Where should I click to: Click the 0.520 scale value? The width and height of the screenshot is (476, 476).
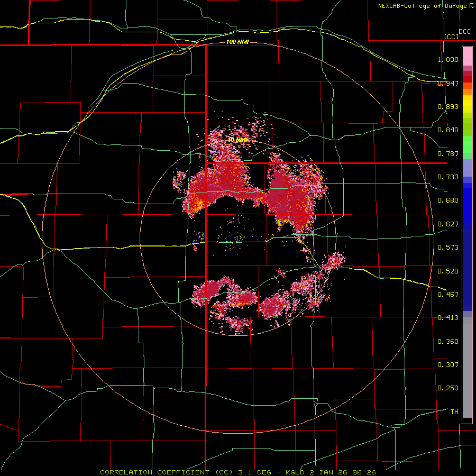tap(448, 271)
